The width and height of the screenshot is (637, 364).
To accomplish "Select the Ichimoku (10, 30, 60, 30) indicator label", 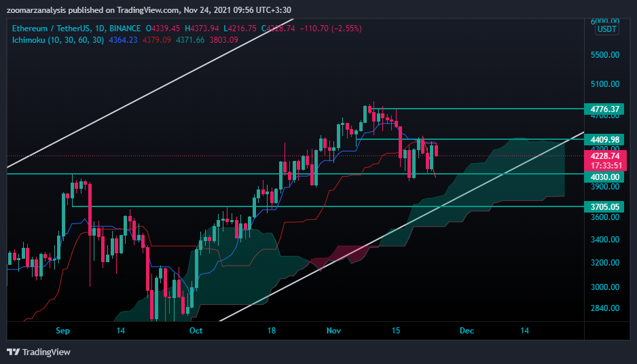I will (58, 40).
